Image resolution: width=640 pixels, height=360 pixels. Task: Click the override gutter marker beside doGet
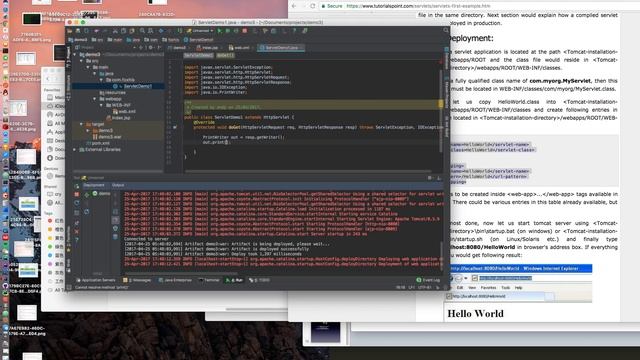pyautogui.click(x=175, y=127)
